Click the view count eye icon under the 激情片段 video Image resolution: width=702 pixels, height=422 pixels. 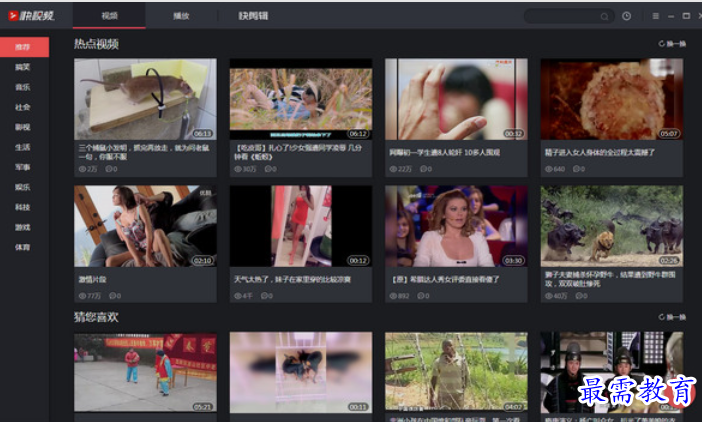tap(82, 296)
